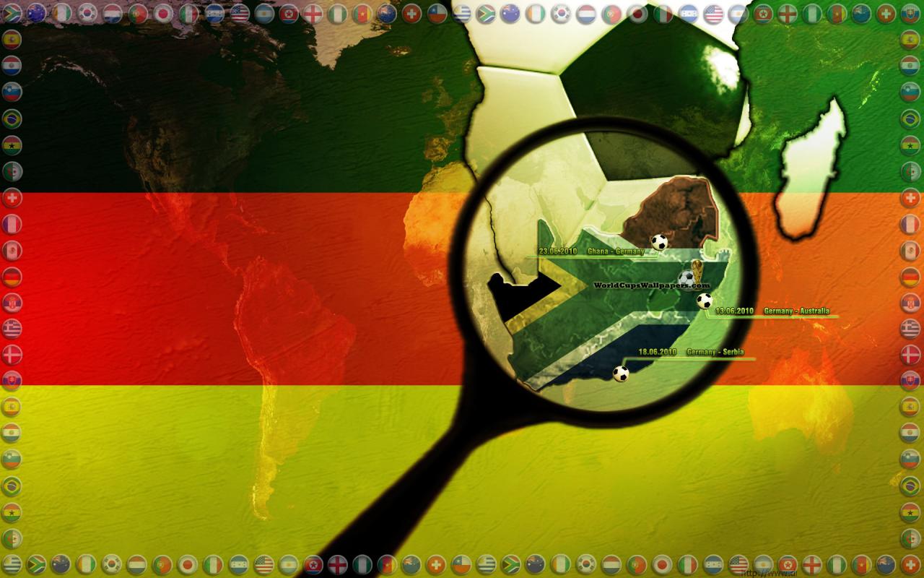Click the golden World Cup trophy icon
The height and width of the screenshot is (578, 924).
pyautogui.click(x=696, y=272)
